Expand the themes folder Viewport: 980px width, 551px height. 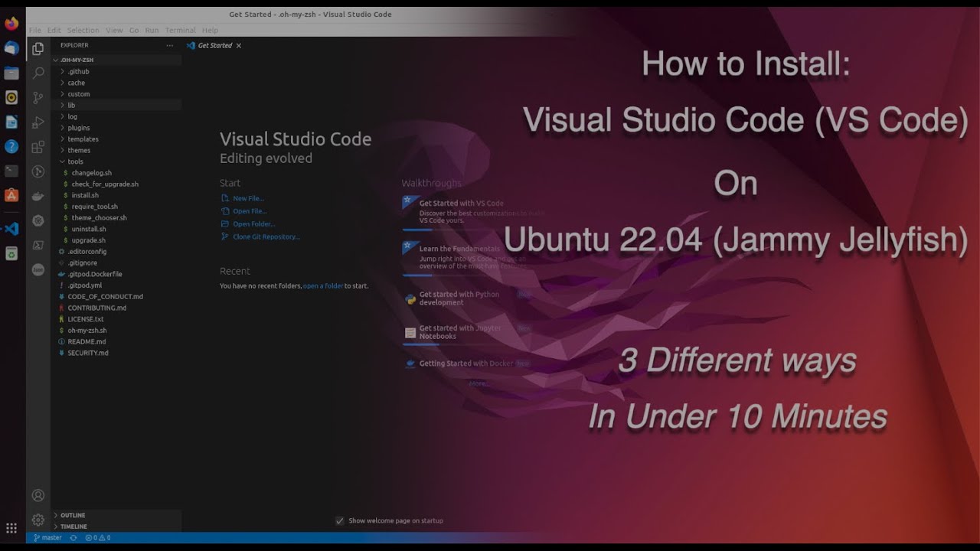click(116, 150)
